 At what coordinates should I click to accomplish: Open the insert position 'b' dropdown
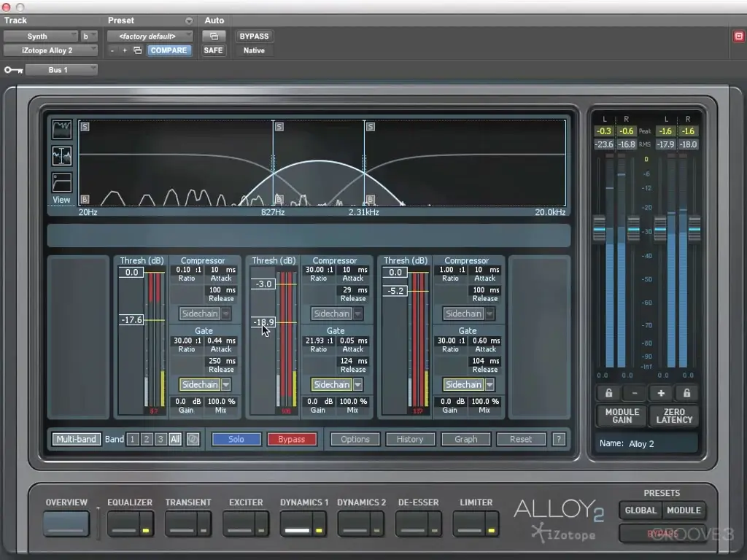(88, 36)
